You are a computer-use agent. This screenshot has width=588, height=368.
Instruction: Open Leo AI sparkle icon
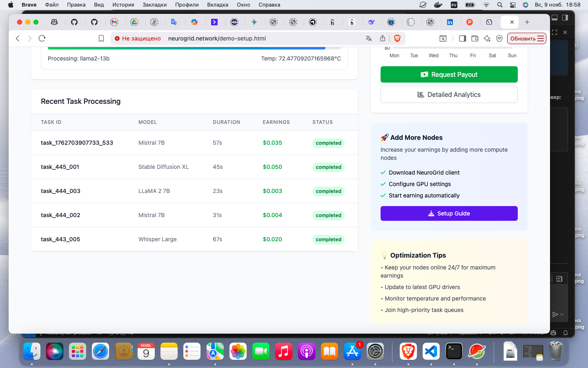[x=487, y=38]
